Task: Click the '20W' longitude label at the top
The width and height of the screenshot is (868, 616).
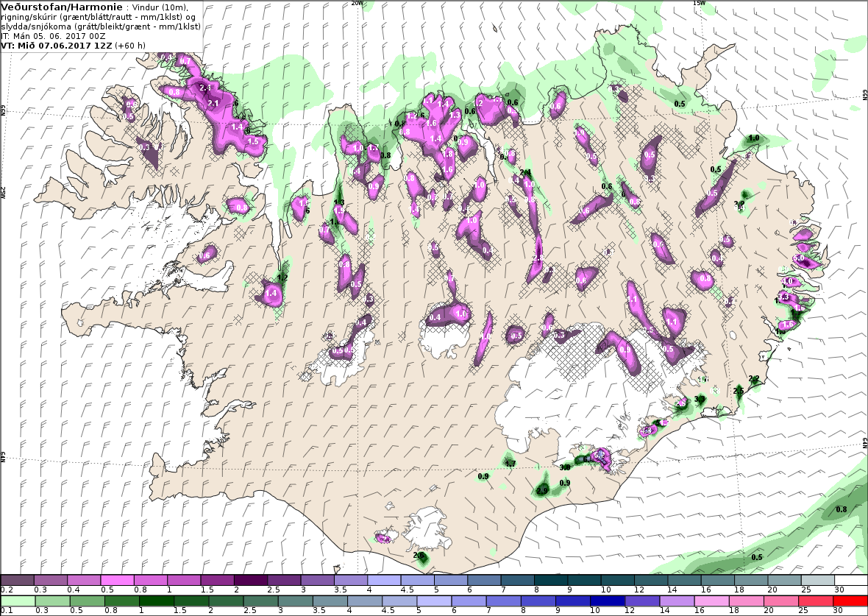Action: [357, 3]
